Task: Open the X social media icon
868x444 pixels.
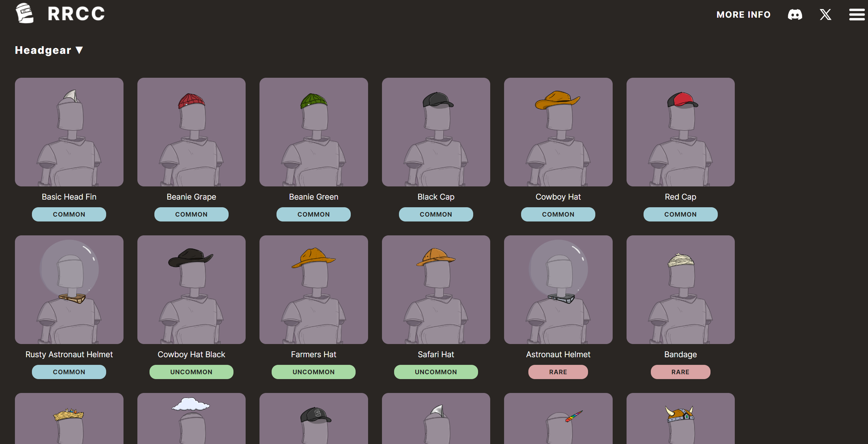Action: coord(825,15)
